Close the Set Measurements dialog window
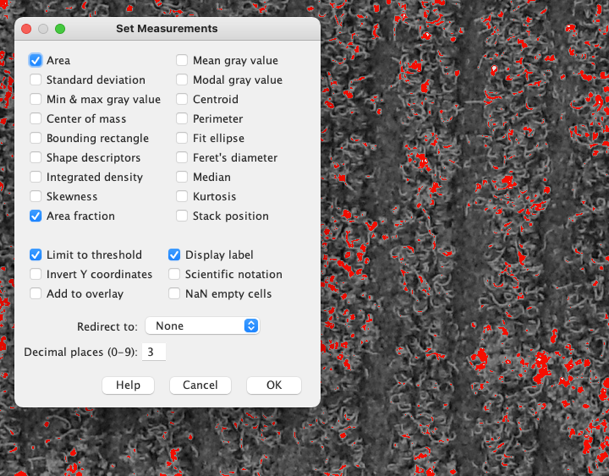The width and height of the screenshot is (609, 476). click(x=26, y=29)
